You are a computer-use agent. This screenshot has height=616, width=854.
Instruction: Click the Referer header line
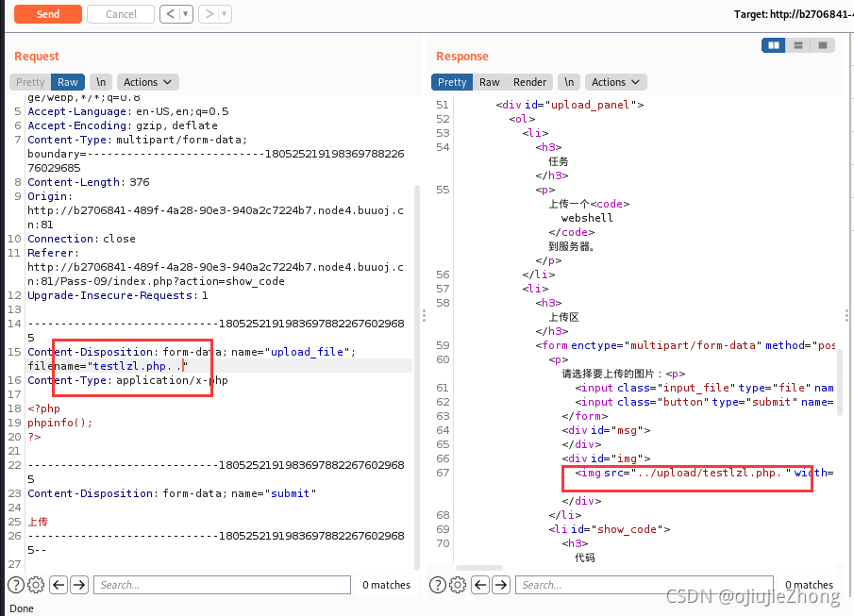pyautogui.click(x=216, y=267)
